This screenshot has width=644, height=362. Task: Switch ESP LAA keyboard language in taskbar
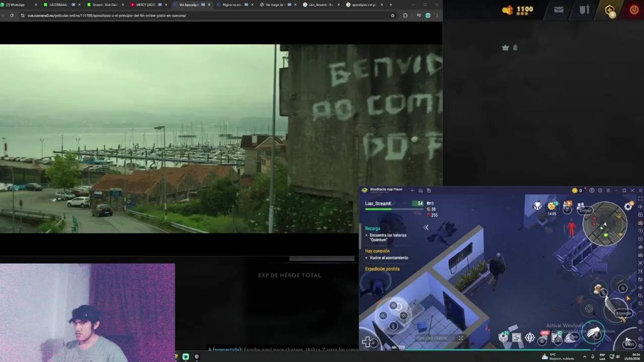coord(602,356)
